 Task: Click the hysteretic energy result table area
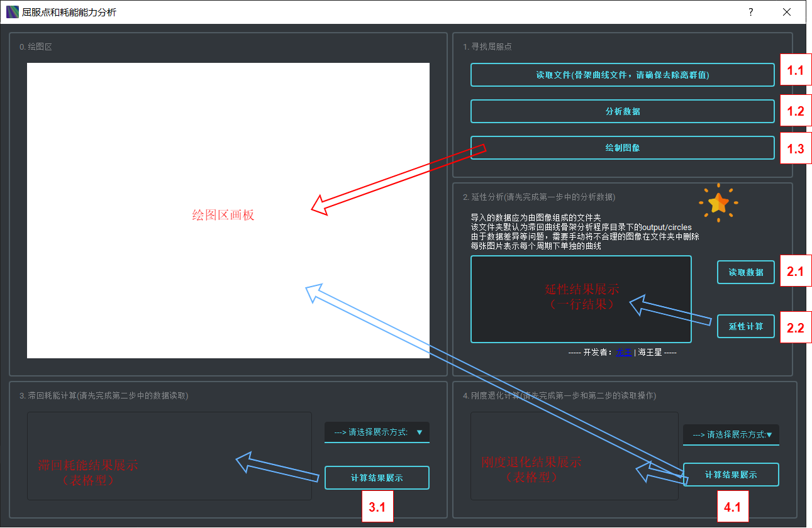tap(169, 456)
